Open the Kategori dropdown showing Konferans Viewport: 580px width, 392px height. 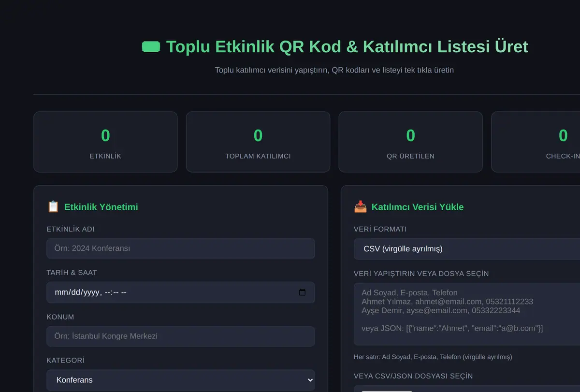coord(181,380)
